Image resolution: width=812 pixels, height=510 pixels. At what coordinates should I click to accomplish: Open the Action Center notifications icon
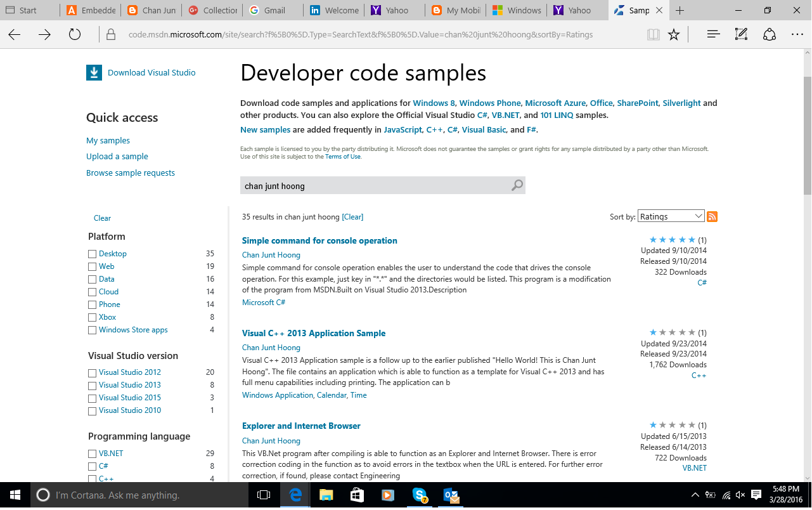(756, 495)
